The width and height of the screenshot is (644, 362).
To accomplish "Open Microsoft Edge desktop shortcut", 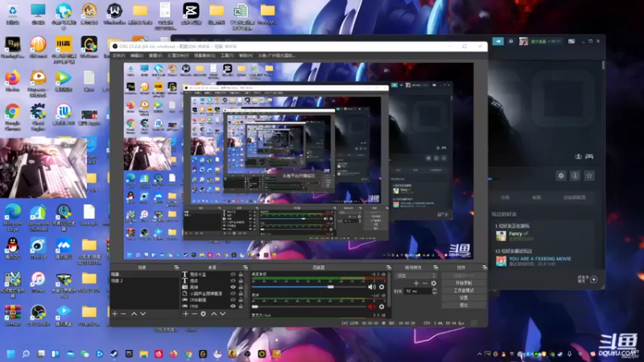I will 13,217.
